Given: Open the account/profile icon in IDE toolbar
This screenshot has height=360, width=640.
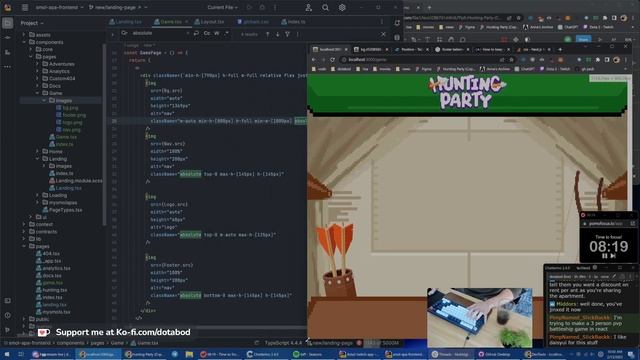Looking at the screenshot, I should 309,7.
